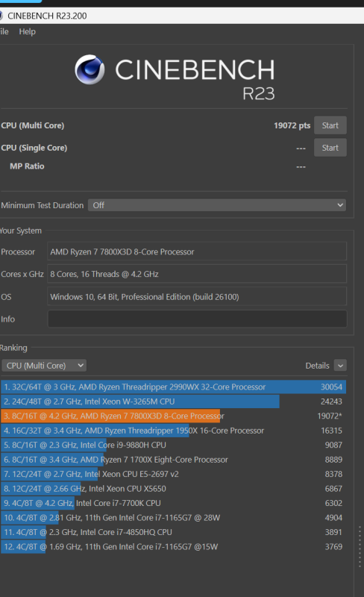Open the Minimum Test Duration dropdown

click(x=217, y=205)
